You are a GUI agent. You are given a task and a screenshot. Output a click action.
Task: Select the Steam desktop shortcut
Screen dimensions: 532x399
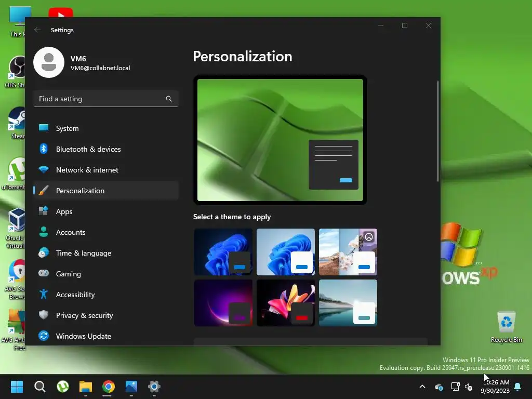point(17,123)
